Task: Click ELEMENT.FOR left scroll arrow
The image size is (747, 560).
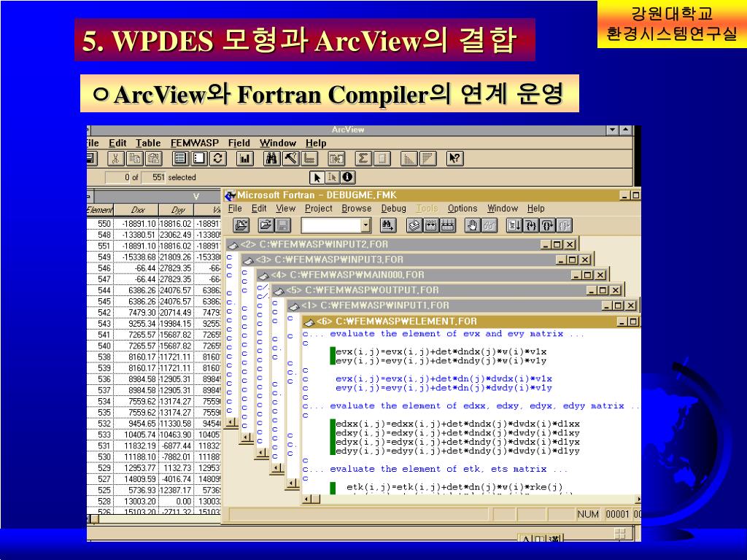Action: point(307,499)
